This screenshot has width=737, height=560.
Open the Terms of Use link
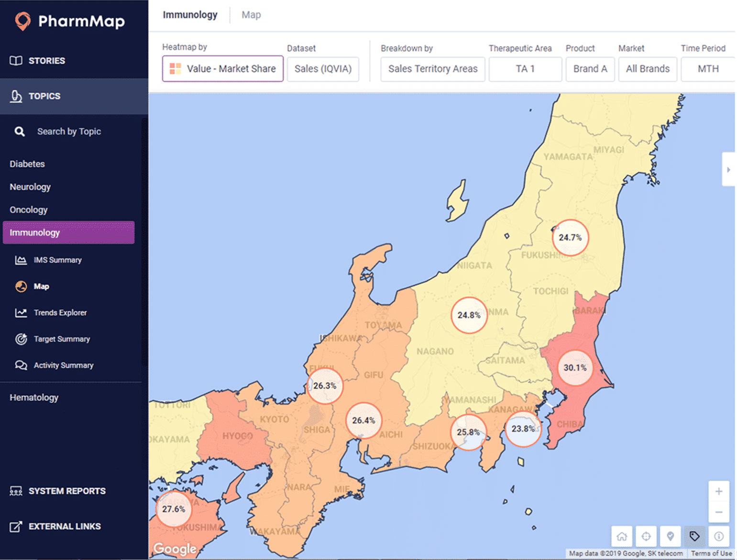tap(711, 553)
